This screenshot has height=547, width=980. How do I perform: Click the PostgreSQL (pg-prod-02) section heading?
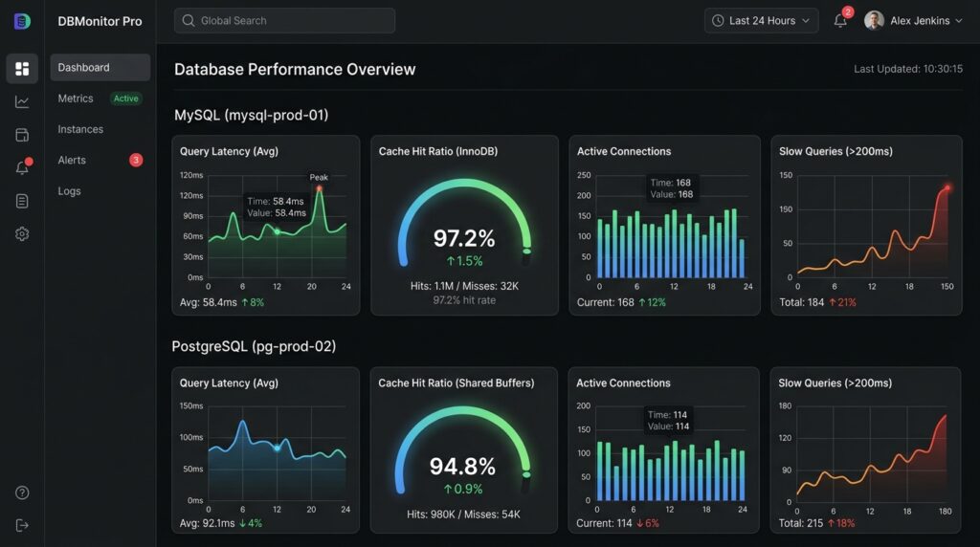[x=254, y=346]
